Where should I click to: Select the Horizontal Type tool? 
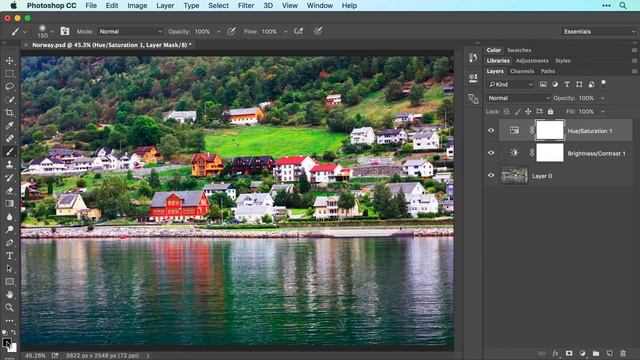coord(9,256)
